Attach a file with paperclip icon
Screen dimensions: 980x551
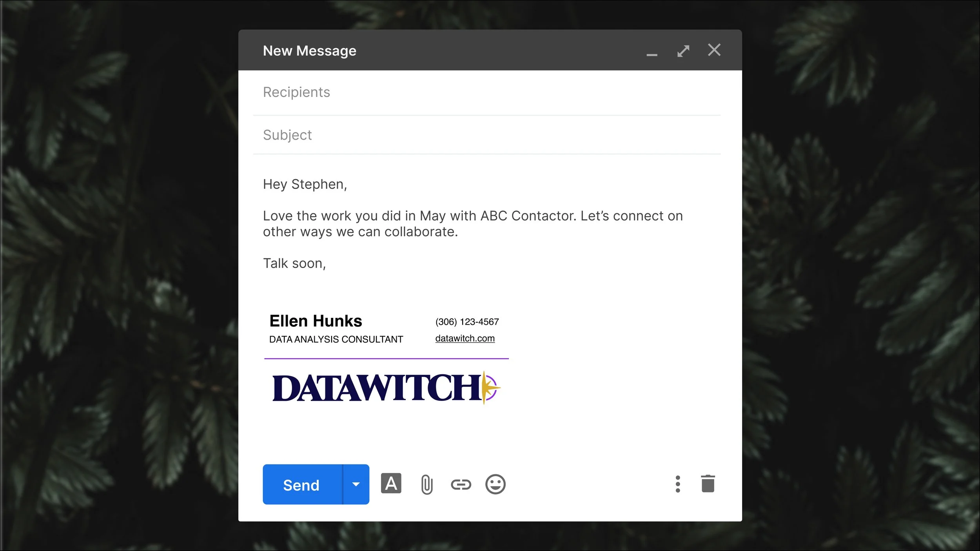point(426,484)
